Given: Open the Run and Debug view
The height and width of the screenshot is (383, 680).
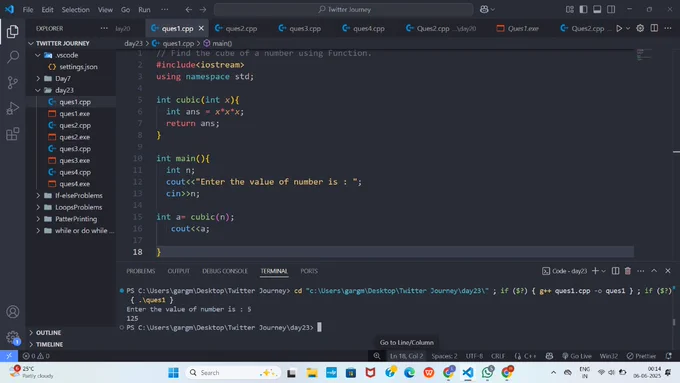Looking at the screenshot, I should [13, 108].
